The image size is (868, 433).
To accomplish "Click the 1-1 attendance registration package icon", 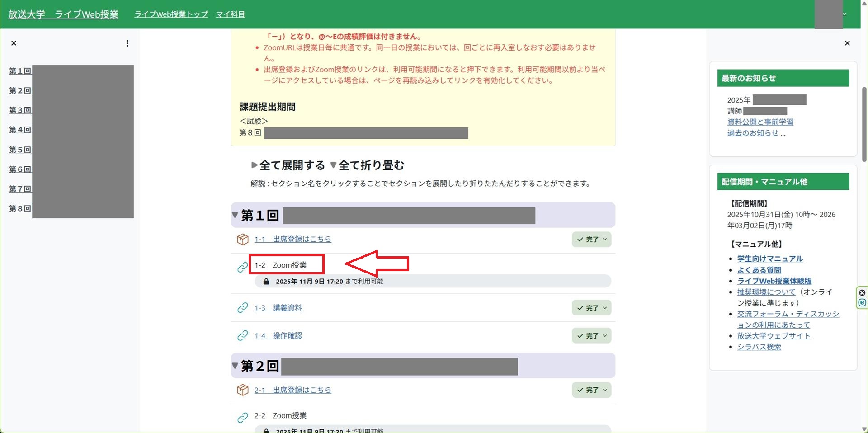I will click(243, 240).
